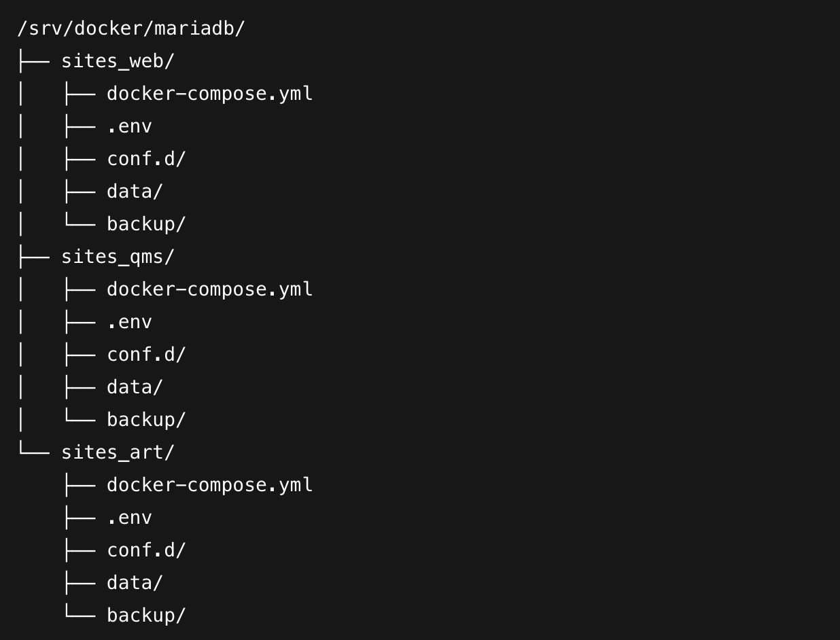Click the /srv/docker/mariadb/ root path

[x=130, y=29]
